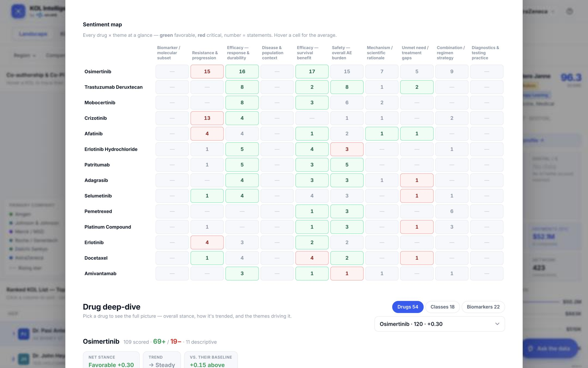Click the Diagnostics & testing practice column header
The height and width of the screenshot is (368, 588).
click(485, 53)
